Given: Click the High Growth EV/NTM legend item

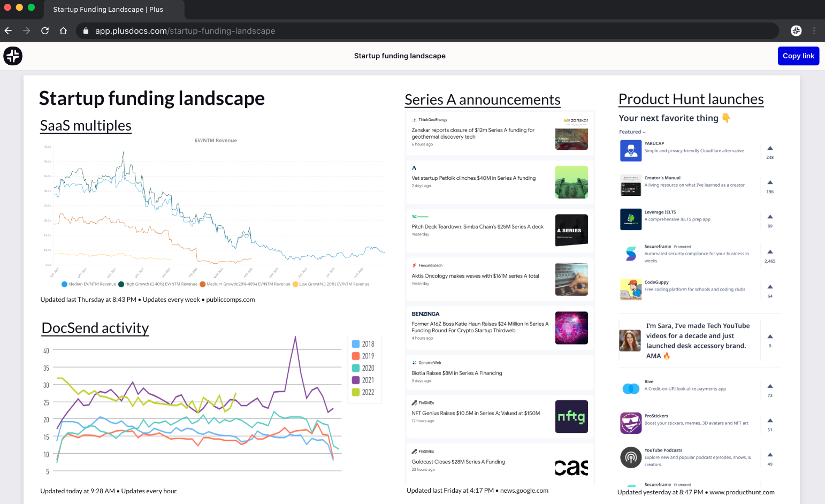Looking at the screenshot, I should (x=158, y=284).
